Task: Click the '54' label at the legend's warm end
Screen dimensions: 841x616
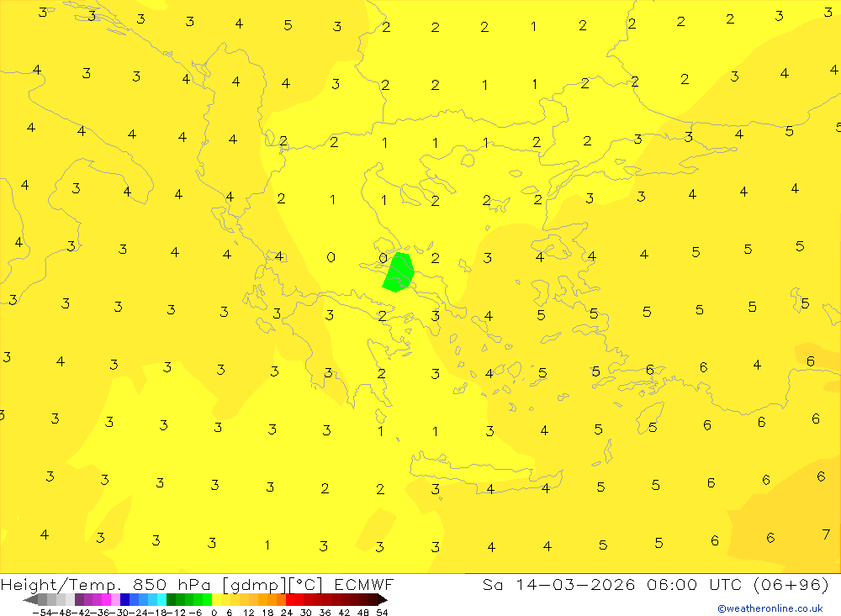Action: tap(382, 613)
